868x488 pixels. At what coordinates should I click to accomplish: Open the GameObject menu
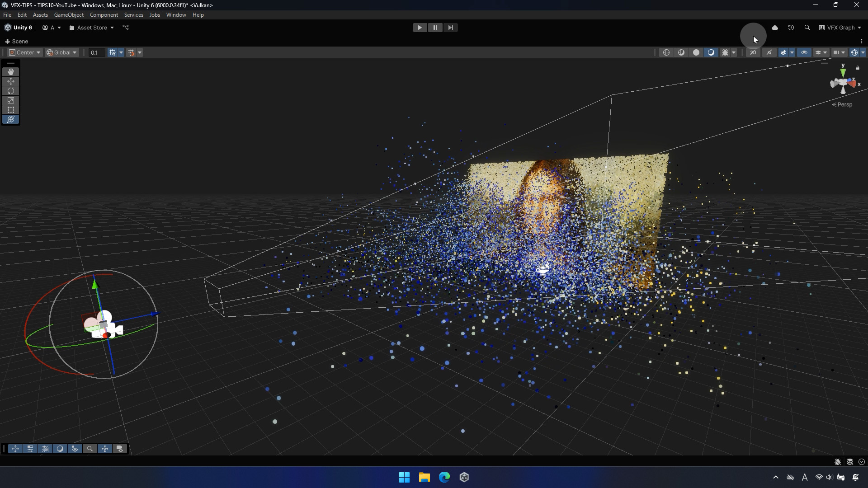coord(69,15)
